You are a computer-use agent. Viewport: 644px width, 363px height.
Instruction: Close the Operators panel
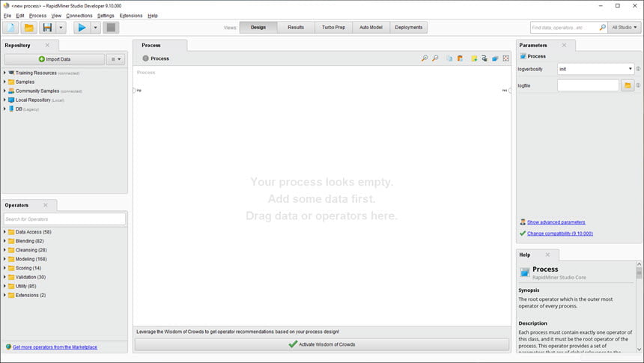[x=46, y=205]
